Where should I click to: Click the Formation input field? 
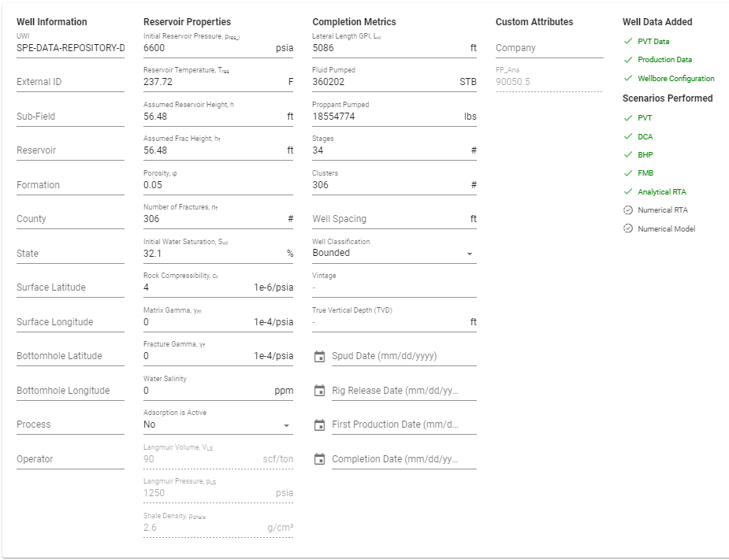pyautogui.click(x=70, y=185)
